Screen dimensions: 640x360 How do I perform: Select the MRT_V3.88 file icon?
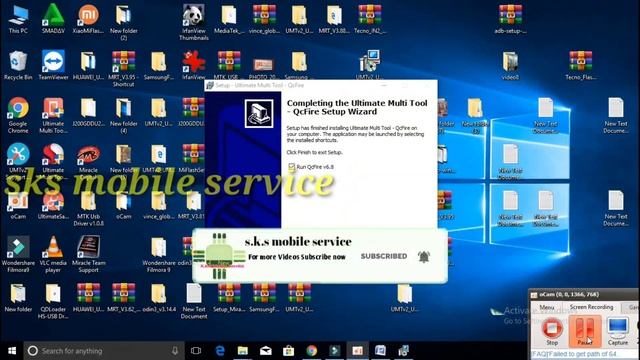point(334,19)
